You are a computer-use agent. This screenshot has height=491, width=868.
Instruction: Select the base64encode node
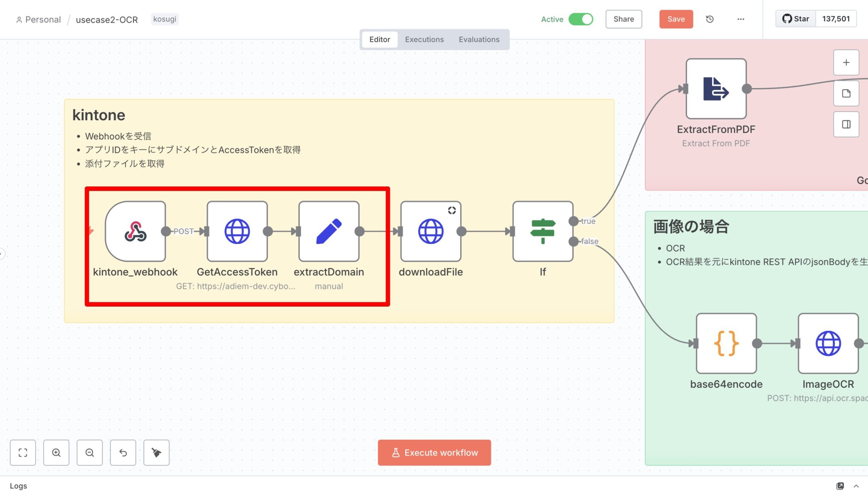click(x=726, y=343)
